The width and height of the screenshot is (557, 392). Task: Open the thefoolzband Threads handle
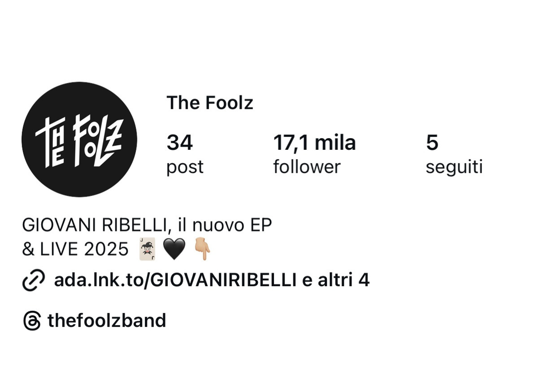pos(106,320)
